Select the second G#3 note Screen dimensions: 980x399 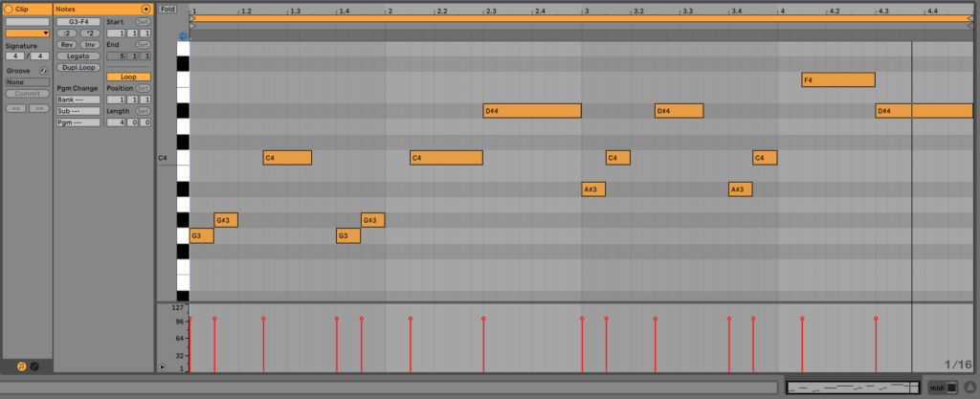pos(373,220)
